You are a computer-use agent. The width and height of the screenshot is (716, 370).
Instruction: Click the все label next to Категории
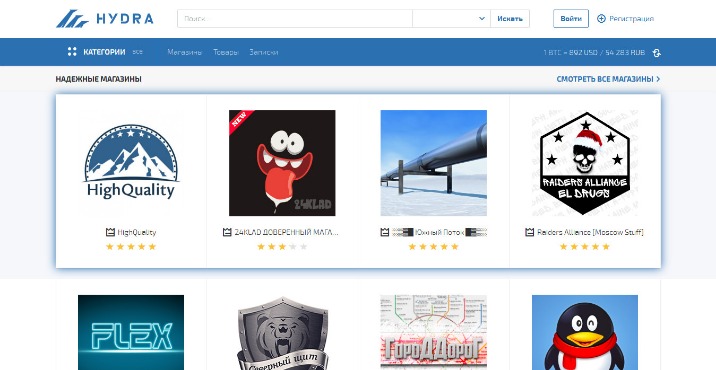tap(137, 52)
